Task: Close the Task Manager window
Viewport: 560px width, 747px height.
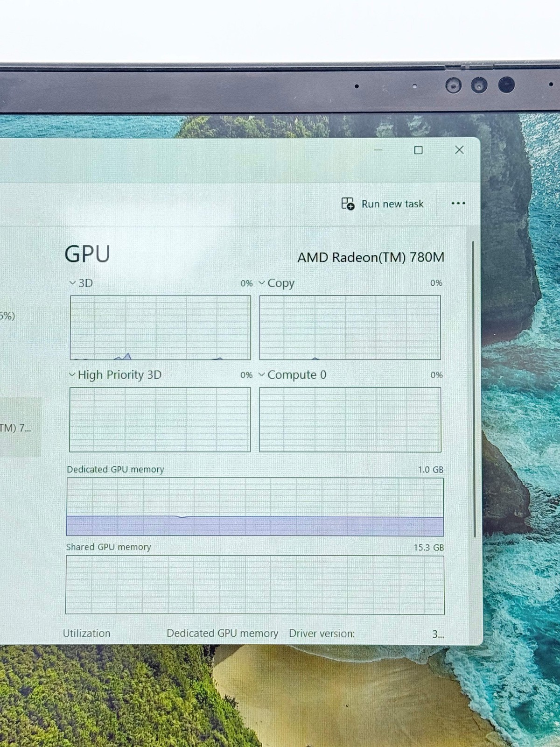Action: [459, 150]
